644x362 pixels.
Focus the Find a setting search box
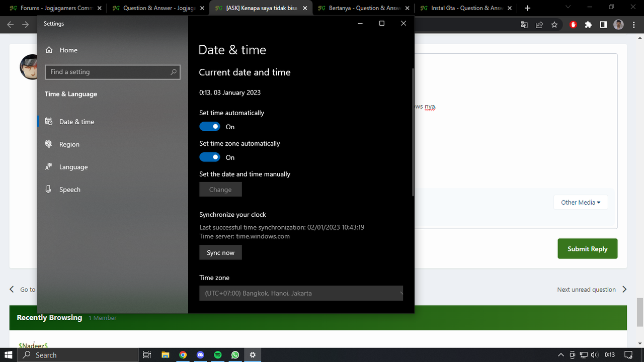pyautogui.click(x=112, y=72)
